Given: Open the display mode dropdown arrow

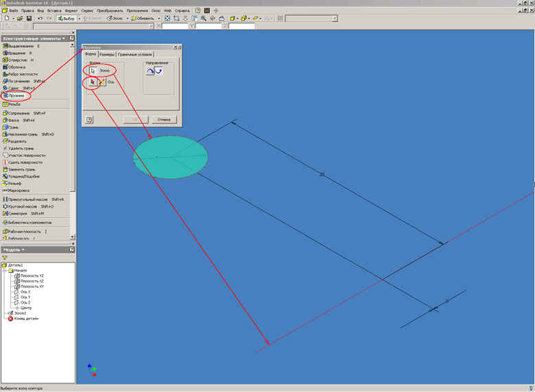Looking at the screenshot, I should (237, 19).
